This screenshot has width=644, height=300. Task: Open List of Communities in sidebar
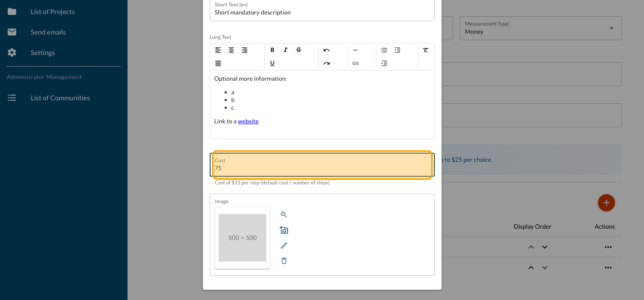click(x=60, y=98)
